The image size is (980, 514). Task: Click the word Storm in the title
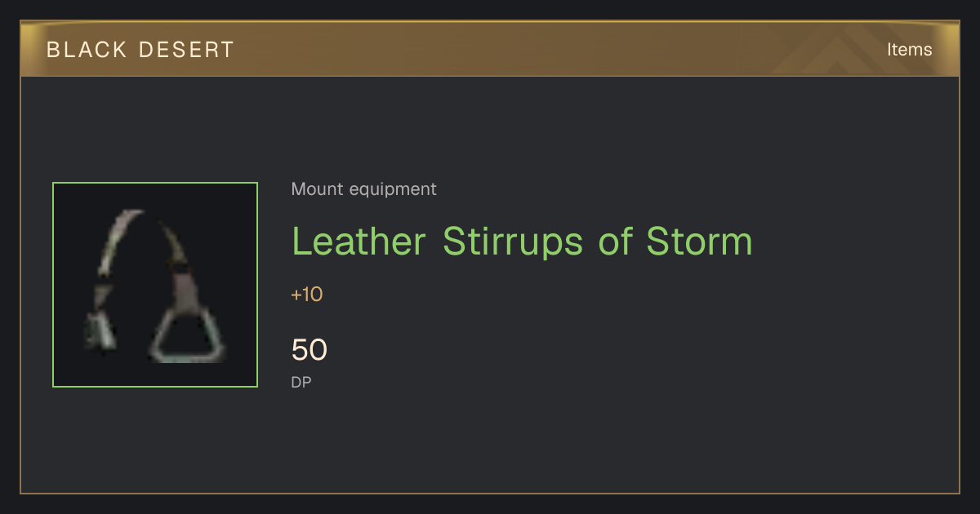698,241
